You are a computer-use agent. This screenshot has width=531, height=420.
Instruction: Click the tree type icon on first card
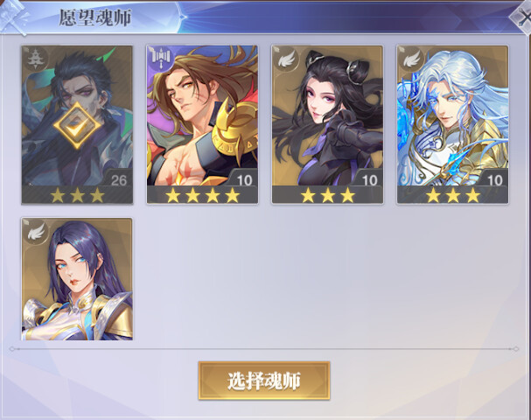(35, 59)
